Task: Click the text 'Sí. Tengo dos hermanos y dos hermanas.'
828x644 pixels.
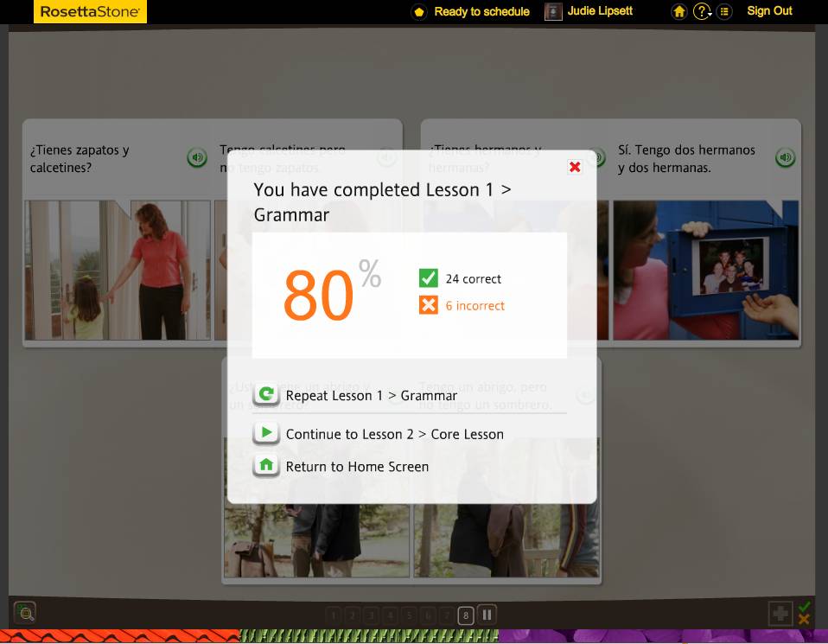Action: (686, 158)
